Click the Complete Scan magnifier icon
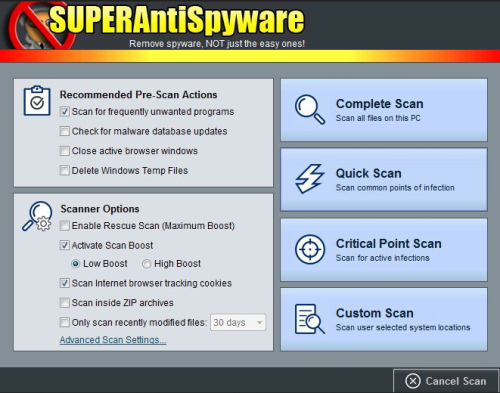This screenshot has height=393, width=500. (310, 109)
